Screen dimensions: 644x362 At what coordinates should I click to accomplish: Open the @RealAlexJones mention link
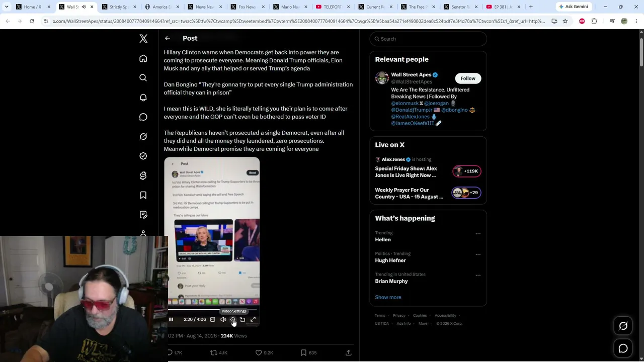(x=411, y=117)
